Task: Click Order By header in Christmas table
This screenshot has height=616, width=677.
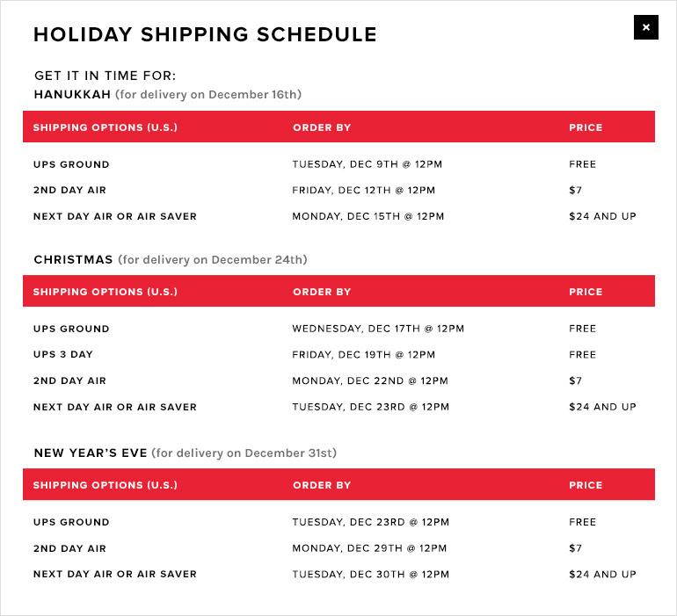Action: (x=322, y=292)
